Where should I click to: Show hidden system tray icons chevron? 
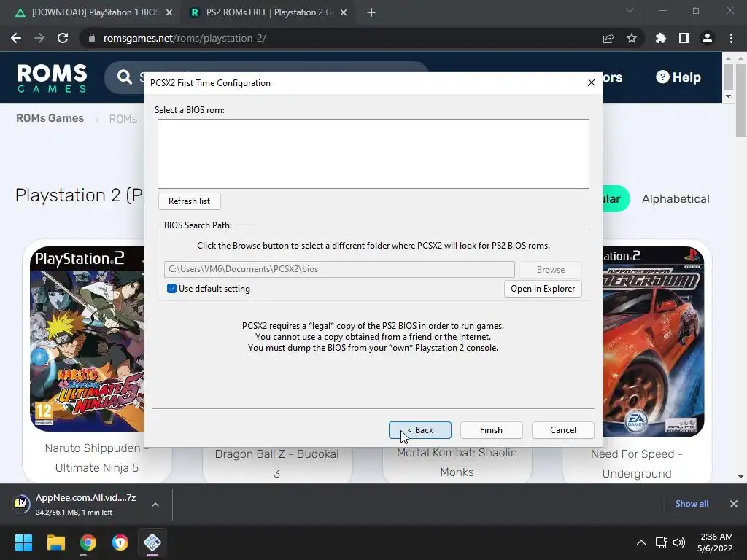(641, 542)
